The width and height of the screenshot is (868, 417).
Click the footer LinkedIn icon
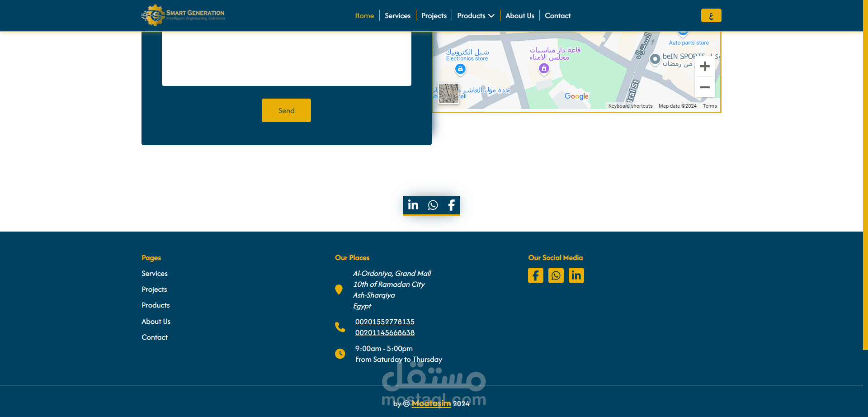(x=576, y=275)
